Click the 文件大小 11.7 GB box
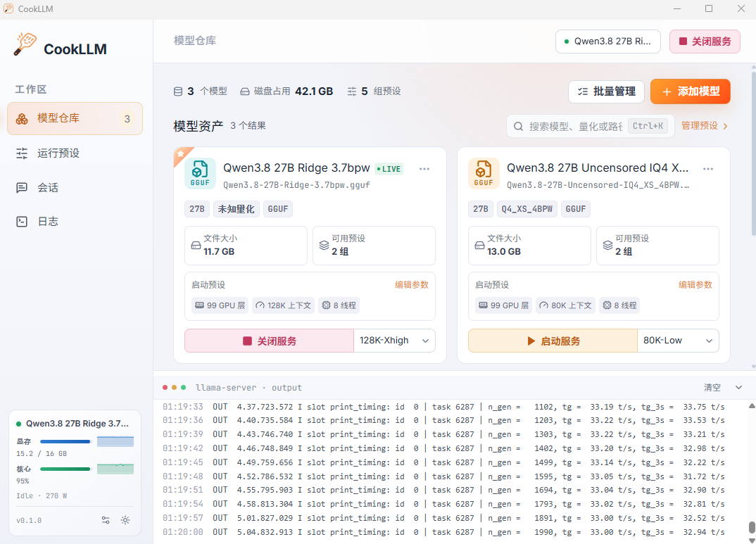This screenshot has height=544, width=756. coord(246,246)
